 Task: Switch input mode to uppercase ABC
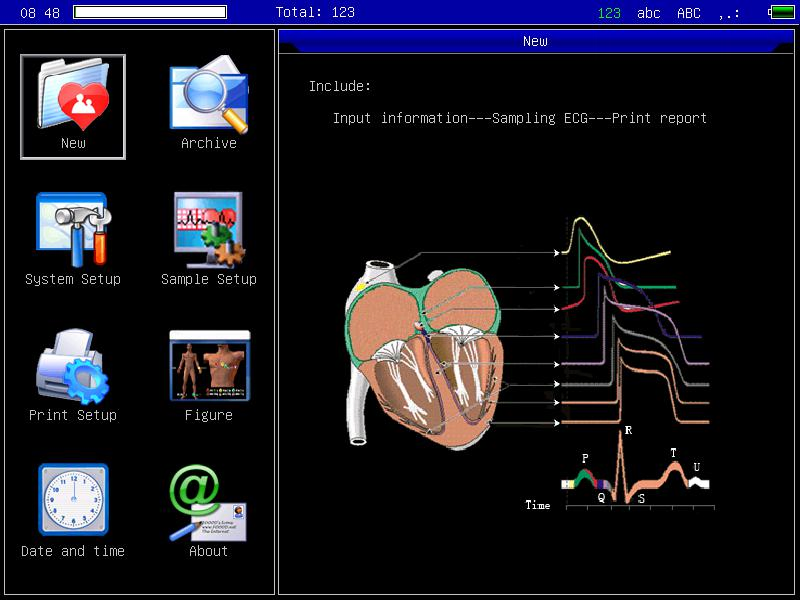click(687, 13)
